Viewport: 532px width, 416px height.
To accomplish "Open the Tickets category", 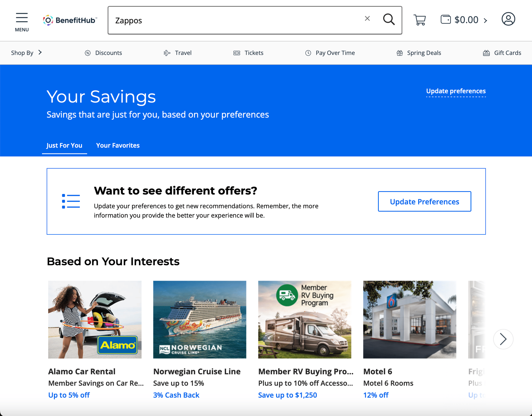I will [248, 53].
